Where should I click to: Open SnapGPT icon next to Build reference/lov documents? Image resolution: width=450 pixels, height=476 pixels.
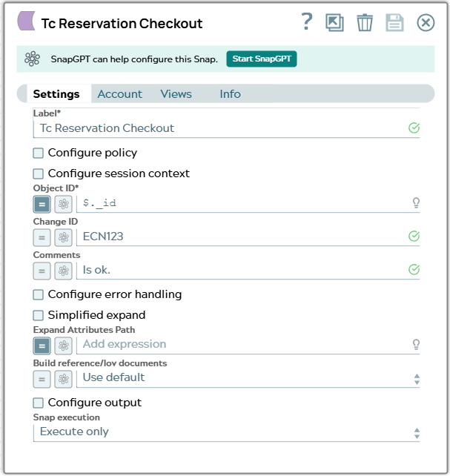(64, 379)
